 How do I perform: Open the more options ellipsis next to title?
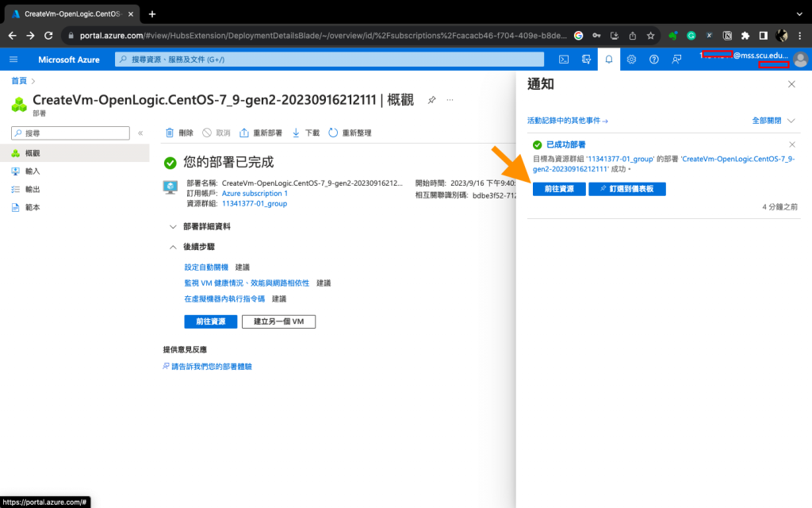450,100
